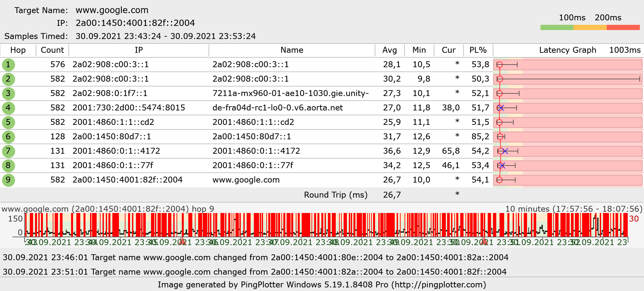Click the second red triangle marker on the timeline
Screen dimensions: 644x291
tap(484, 241)
